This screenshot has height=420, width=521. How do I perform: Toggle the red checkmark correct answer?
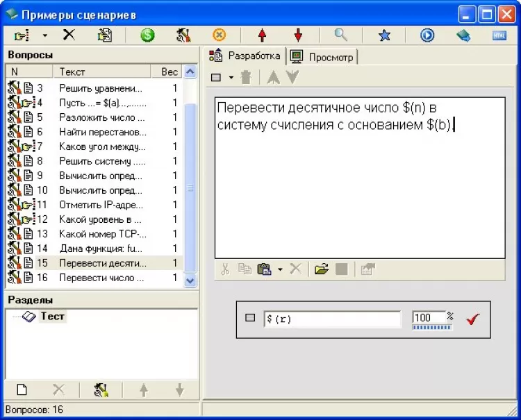click(x=473, y=319)
